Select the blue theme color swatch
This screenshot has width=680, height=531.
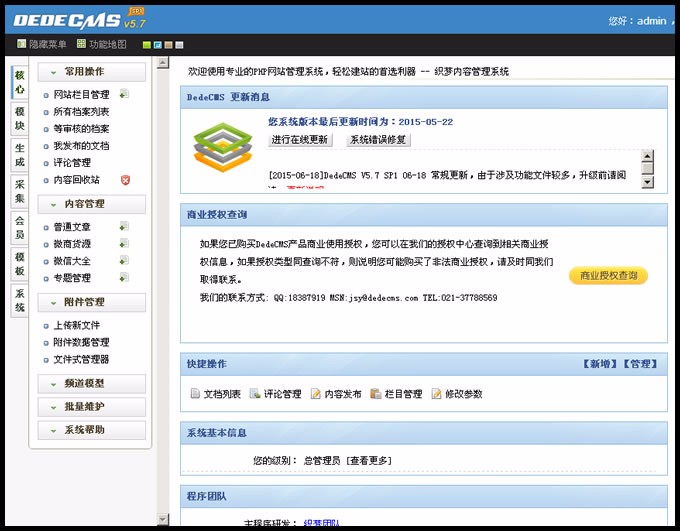[158, 45]
